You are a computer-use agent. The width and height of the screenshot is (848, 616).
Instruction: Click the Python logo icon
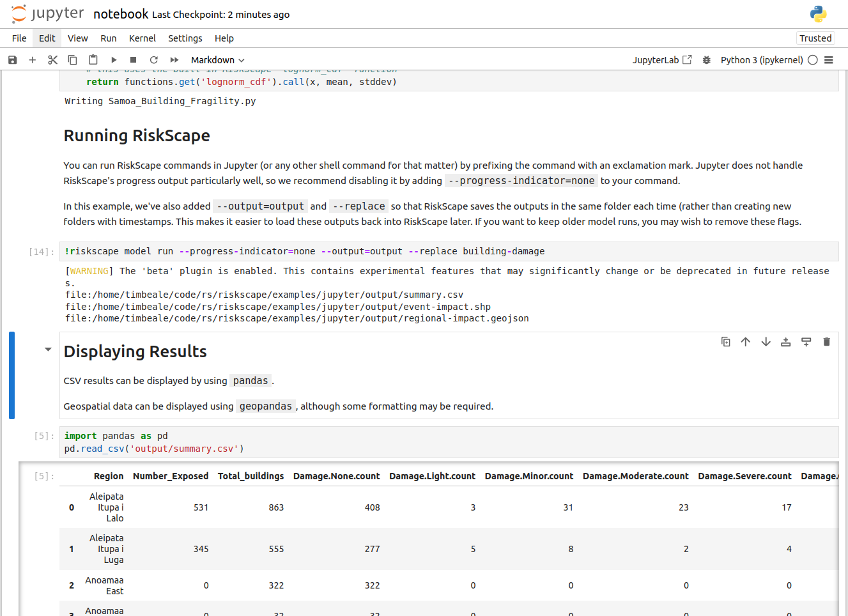tap(818, 14)
